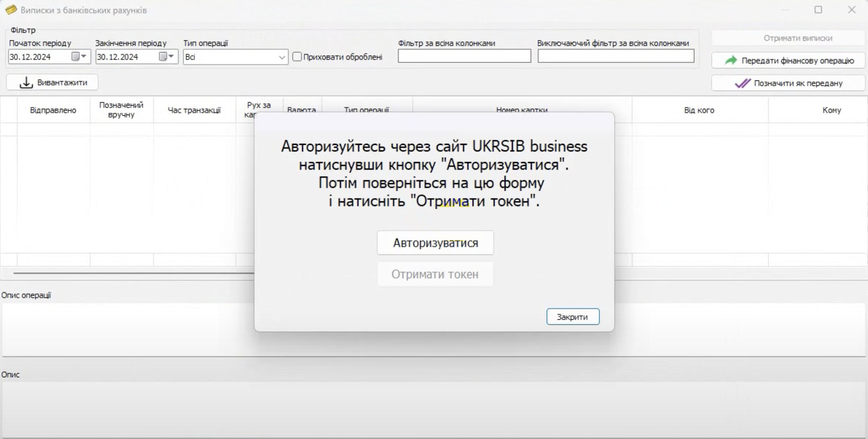The width and height of the screenshot is (868, 439).
Task: Click the Фільтр за всіма колонками input field
Action: [464, 56]
